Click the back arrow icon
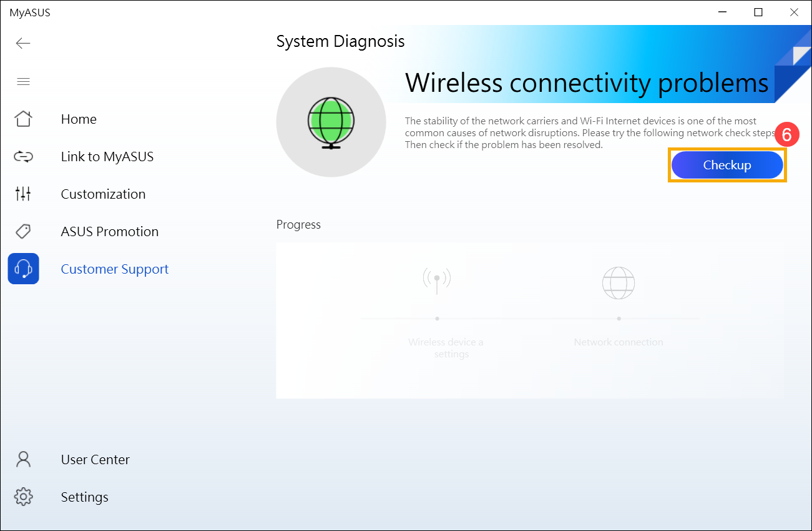This screenshot has height=531, width=812. tap(23, 43)
